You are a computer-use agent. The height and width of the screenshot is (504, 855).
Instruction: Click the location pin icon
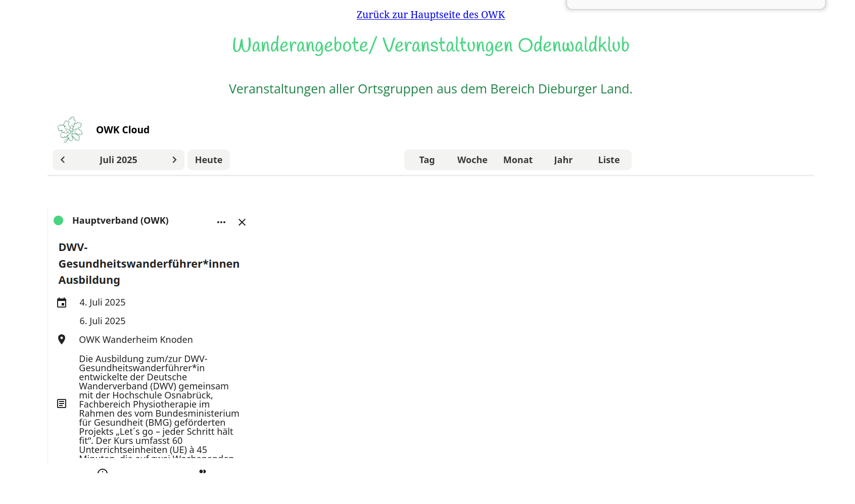[x=62, y=339]
